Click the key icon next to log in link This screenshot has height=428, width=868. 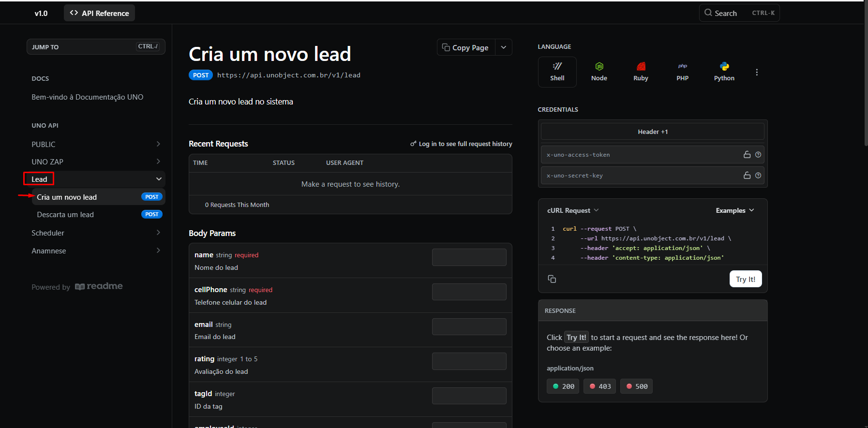(413, 144)
